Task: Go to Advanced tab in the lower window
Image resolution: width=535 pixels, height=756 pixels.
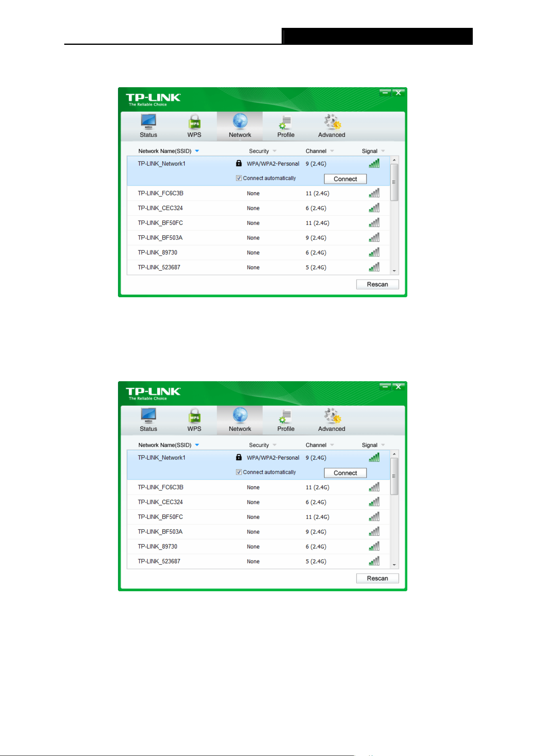Action: 332,420
